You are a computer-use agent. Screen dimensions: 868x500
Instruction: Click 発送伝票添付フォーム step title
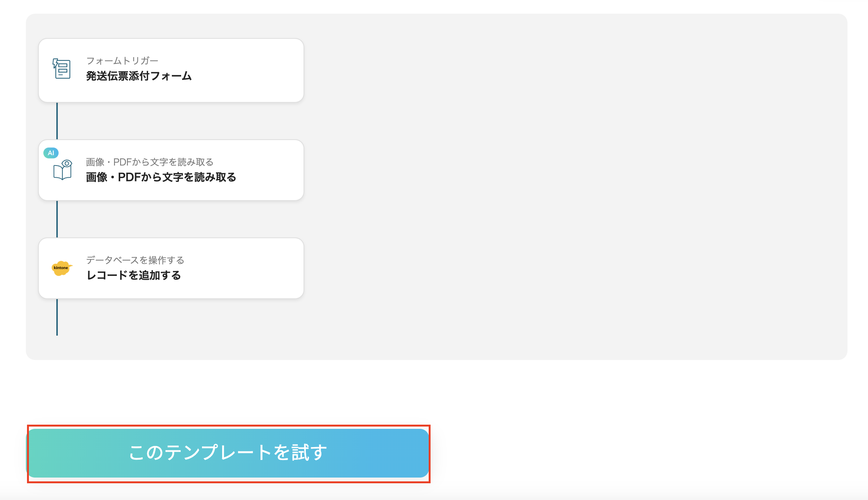139,76
